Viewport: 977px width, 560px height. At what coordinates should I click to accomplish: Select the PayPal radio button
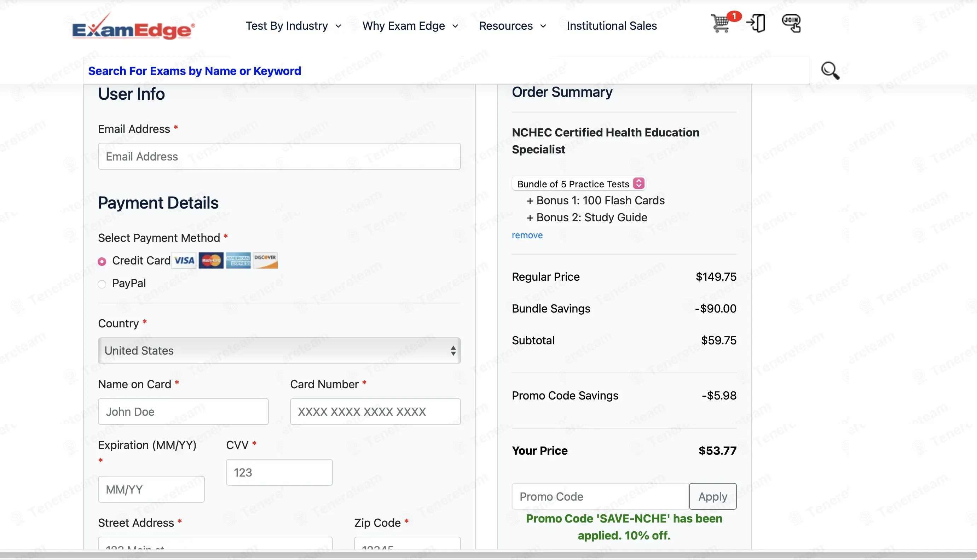(x=102, y=284)
